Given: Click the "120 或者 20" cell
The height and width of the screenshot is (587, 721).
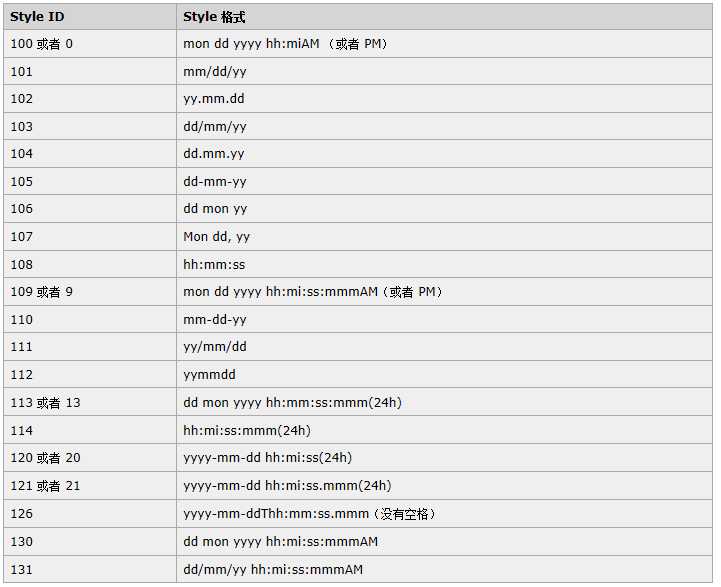Looking at the screenshot, I should tap(45, 458).
